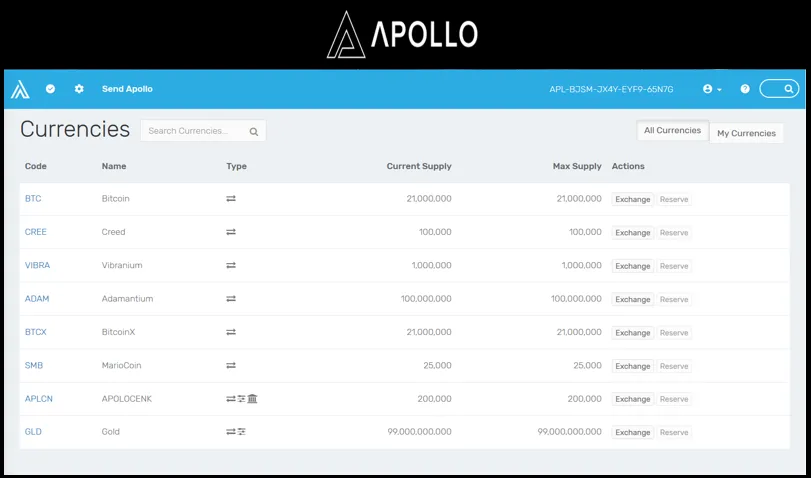811x478 pixels.
Task: Click exchangeable type icon in Creed row
Action: 231,232
